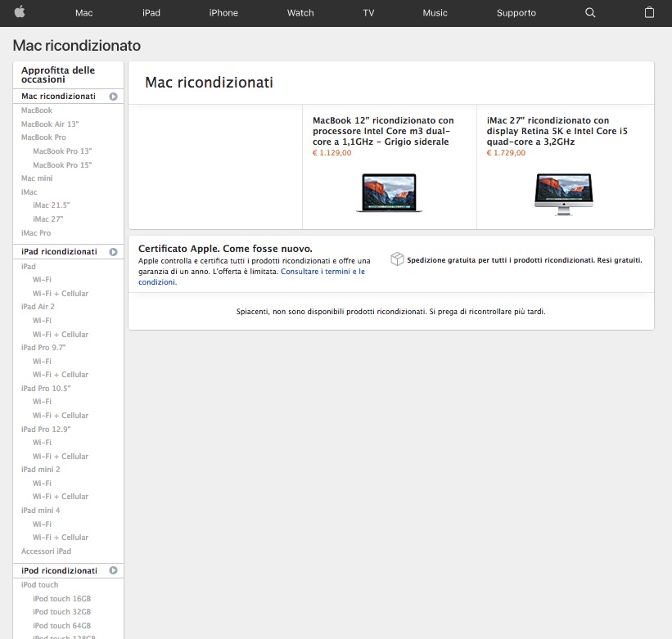This screenshot has width=672, height=639.
Task: Go to the iPhone navigation tab
Action: pos(223,13)
